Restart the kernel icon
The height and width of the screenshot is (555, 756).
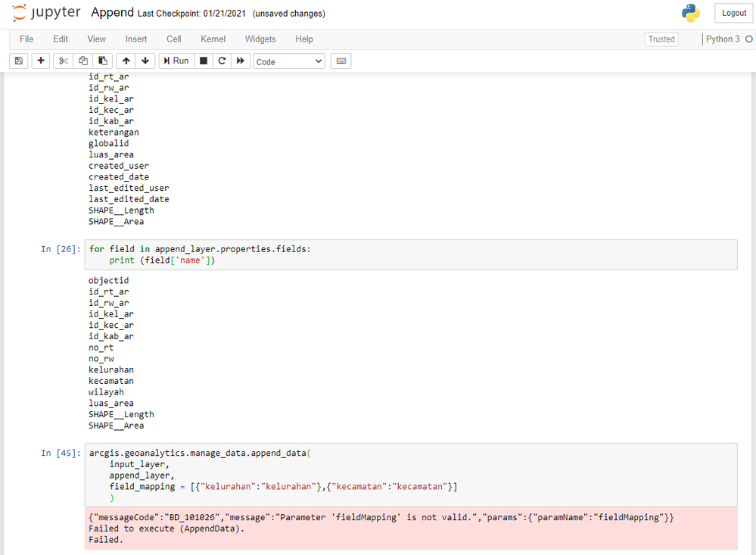tap(222, 61)
